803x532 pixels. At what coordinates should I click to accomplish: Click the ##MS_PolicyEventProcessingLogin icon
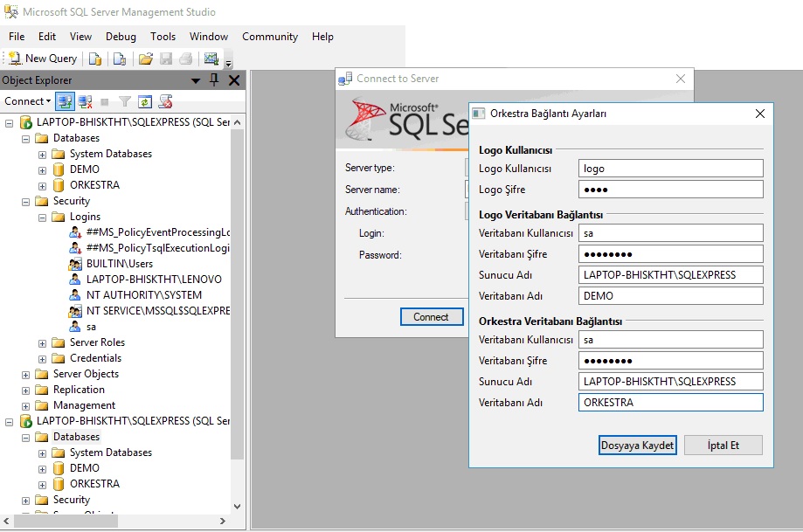tap(75, 232)
